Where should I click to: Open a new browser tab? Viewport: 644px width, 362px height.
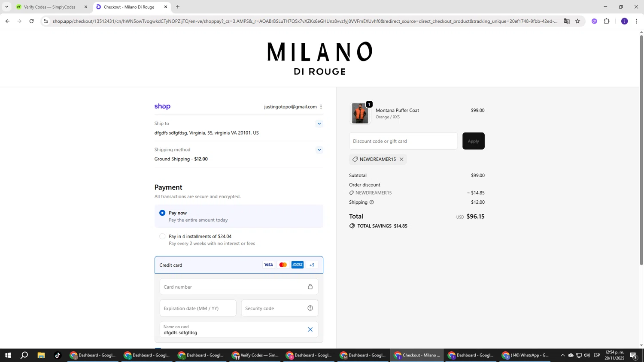[x=178, y=7]
